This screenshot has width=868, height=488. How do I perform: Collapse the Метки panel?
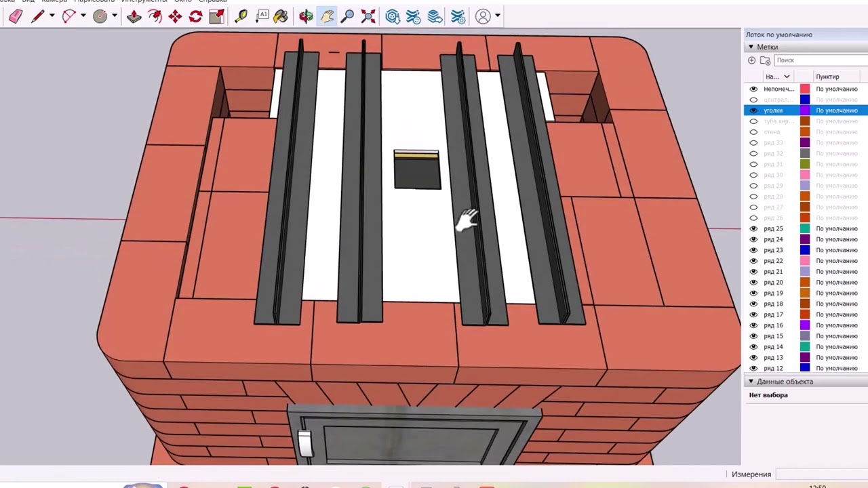point(751,47)
